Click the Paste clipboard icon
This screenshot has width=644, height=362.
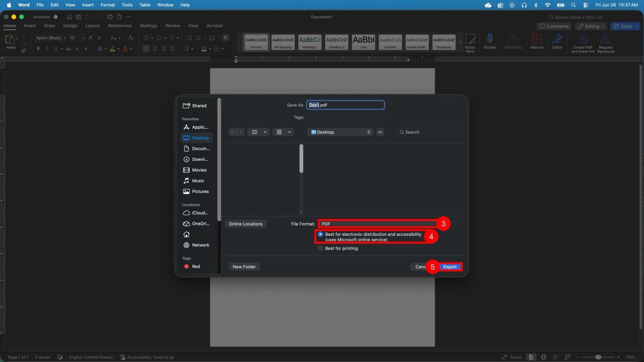[10, 40]
